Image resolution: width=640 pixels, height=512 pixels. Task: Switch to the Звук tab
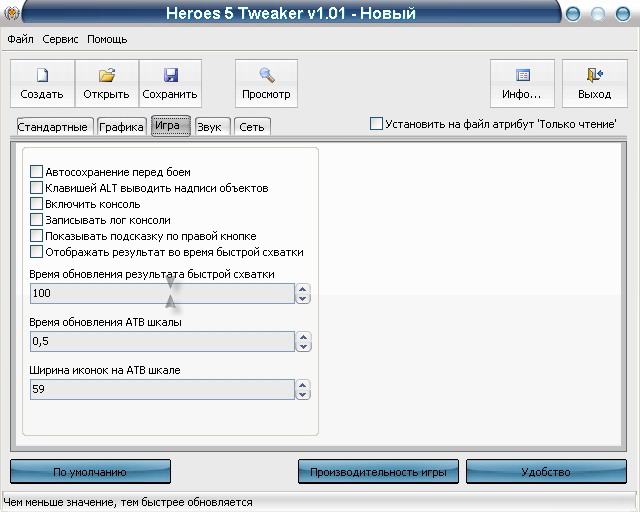[x=213, y=127]
